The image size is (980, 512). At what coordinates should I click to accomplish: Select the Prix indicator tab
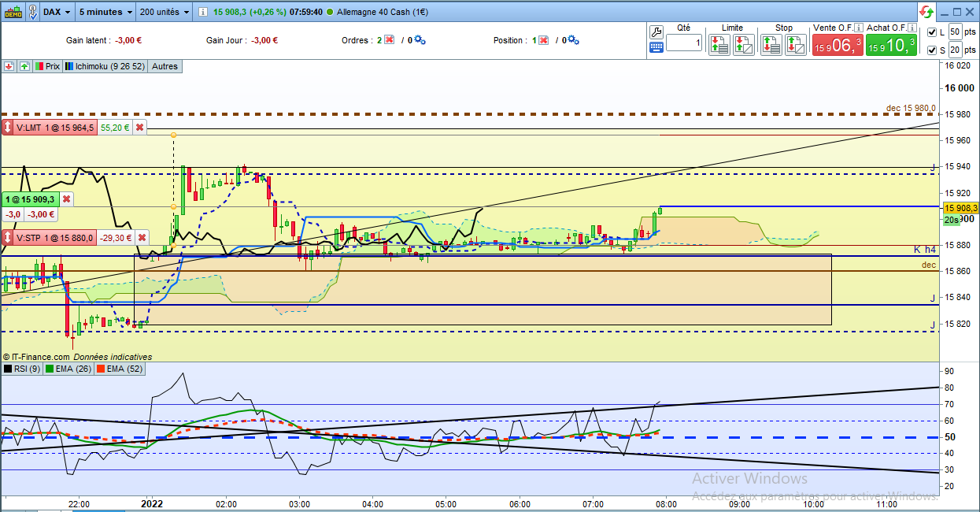pos(47,67)
